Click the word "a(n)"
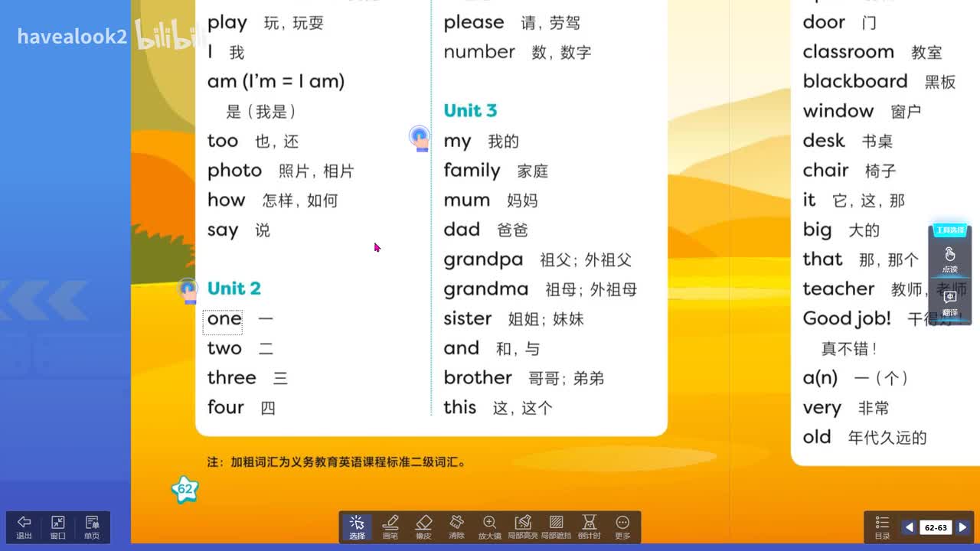The width and height of the screenshot is (980, 551). click(820, 378)
